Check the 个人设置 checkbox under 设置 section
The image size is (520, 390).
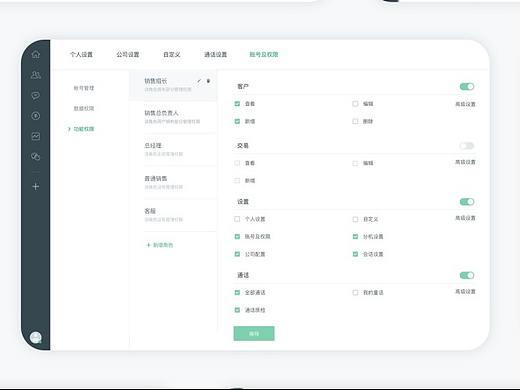(x=237, y=219)
